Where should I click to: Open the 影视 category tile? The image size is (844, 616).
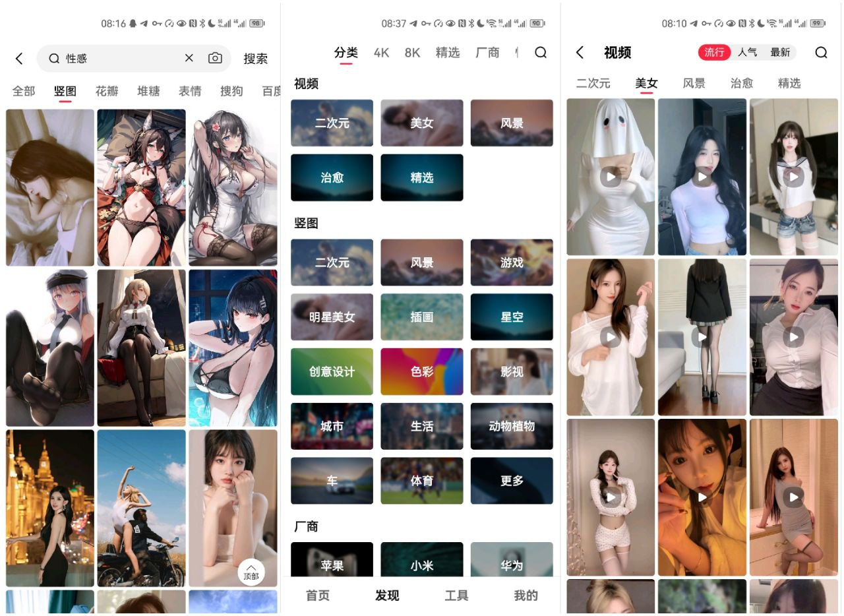pos(512,372)
